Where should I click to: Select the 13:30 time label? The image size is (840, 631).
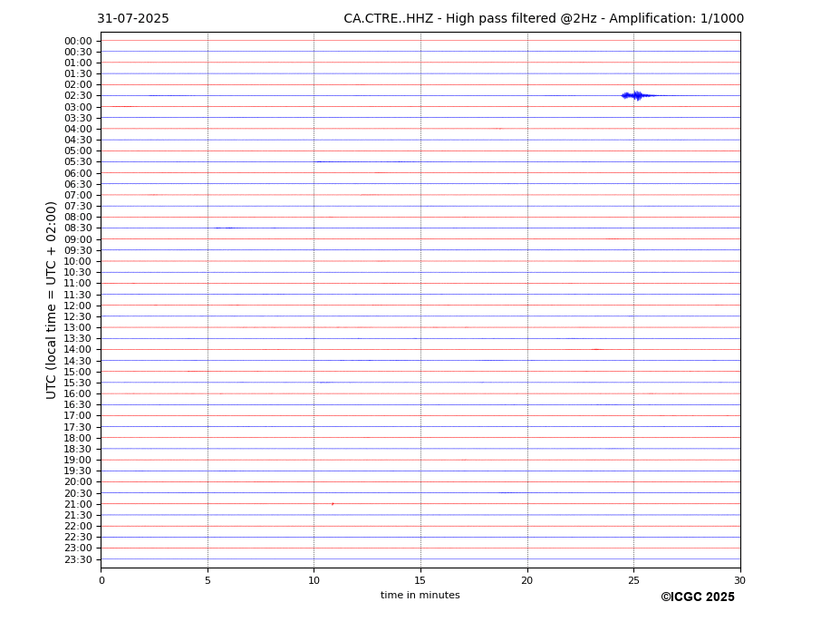[x=78, y=339]
